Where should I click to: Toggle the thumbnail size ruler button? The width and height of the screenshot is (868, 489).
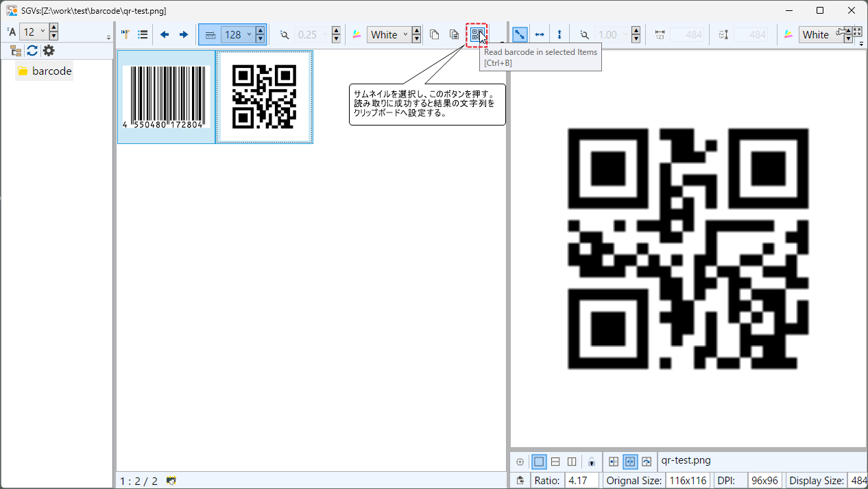tap(210, 34)
